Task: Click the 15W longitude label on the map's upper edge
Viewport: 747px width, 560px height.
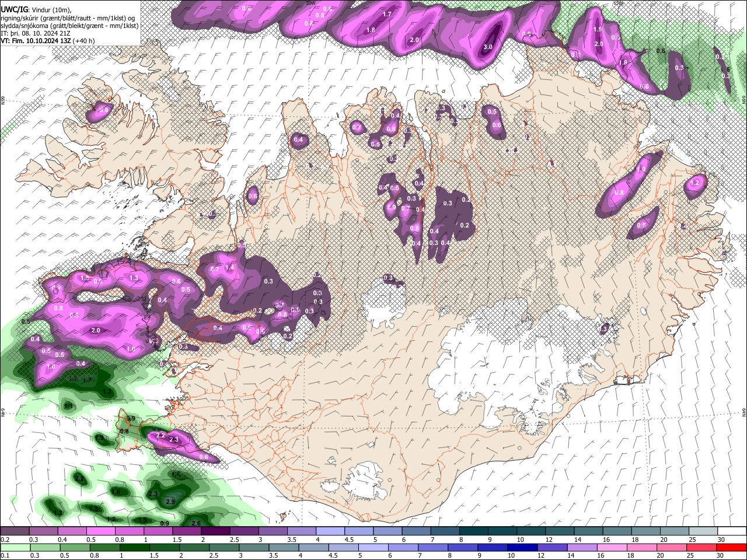Action: pyautogui.click(x=619, y=3)
